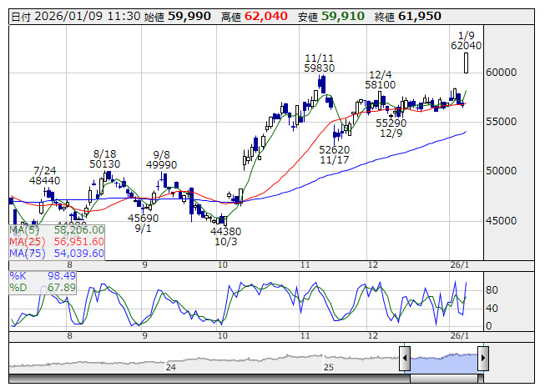This screenshot has width=545, height=392.
Task: Click the MA(75) legend label
Action: click(x=30, y=254)
